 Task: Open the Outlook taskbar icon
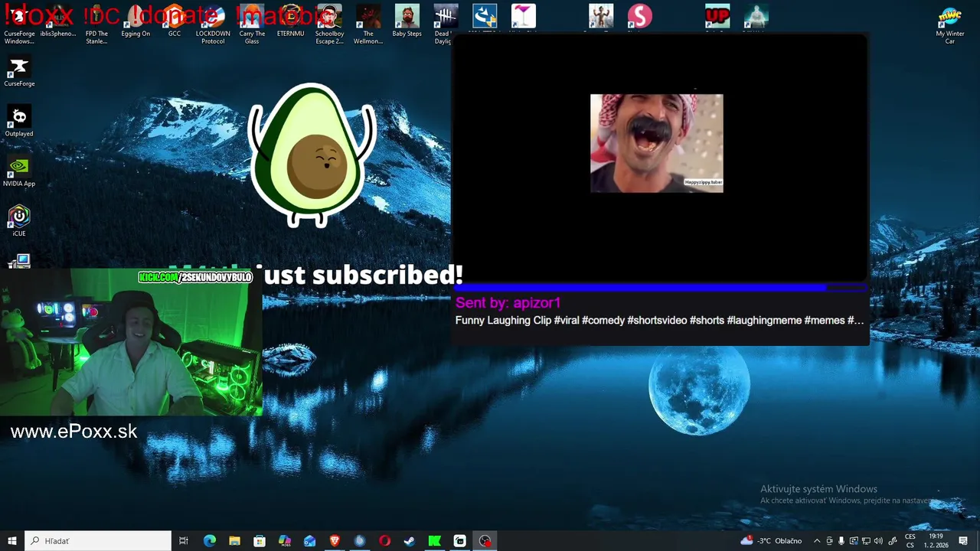click(309, 541)
